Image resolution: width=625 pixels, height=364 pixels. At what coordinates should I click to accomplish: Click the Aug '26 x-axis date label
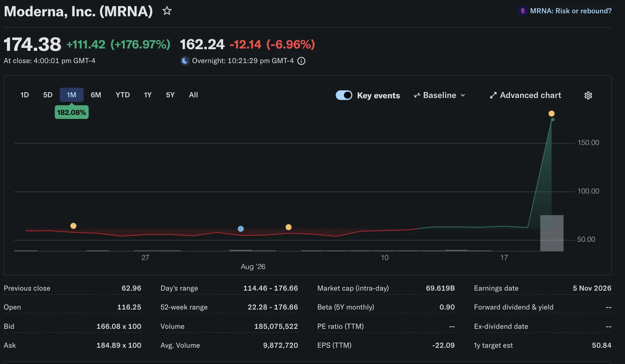point(253,267)
